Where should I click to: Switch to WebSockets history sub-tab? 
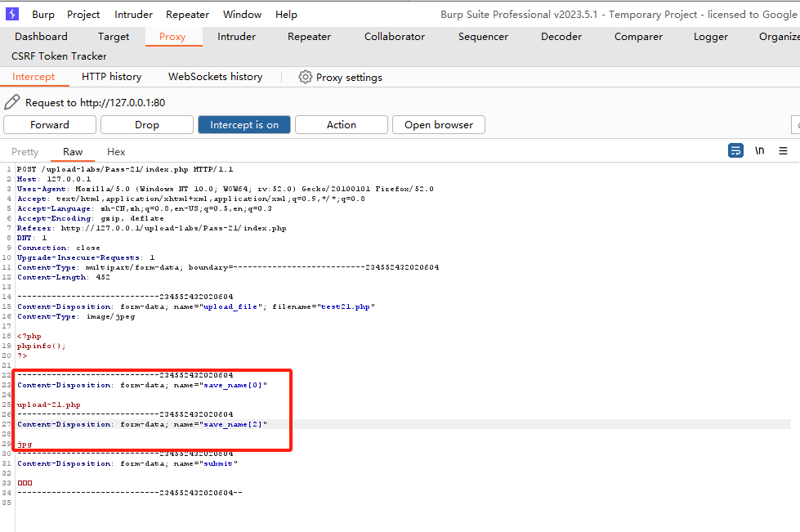point(215,77)
